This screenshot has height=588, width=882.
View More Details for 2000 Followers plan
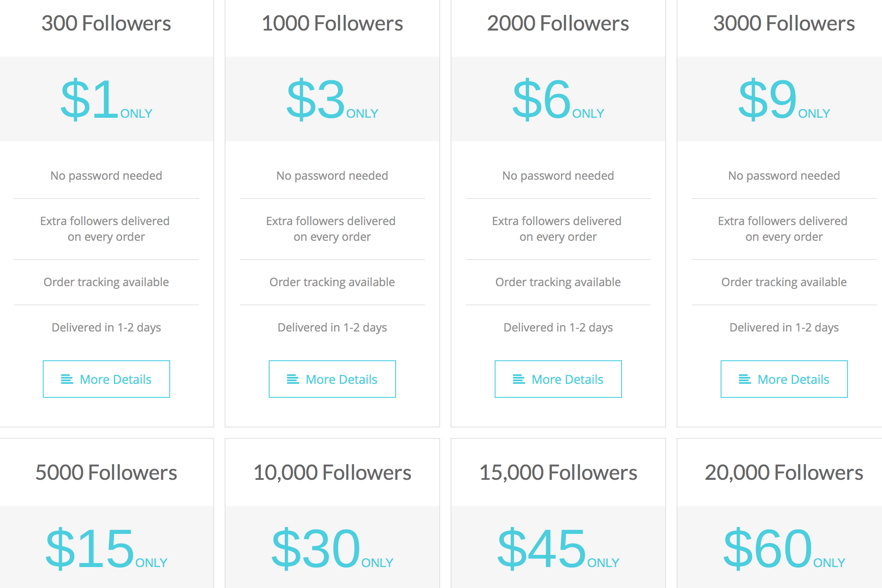pyautogui.click(x=558, y=379)
